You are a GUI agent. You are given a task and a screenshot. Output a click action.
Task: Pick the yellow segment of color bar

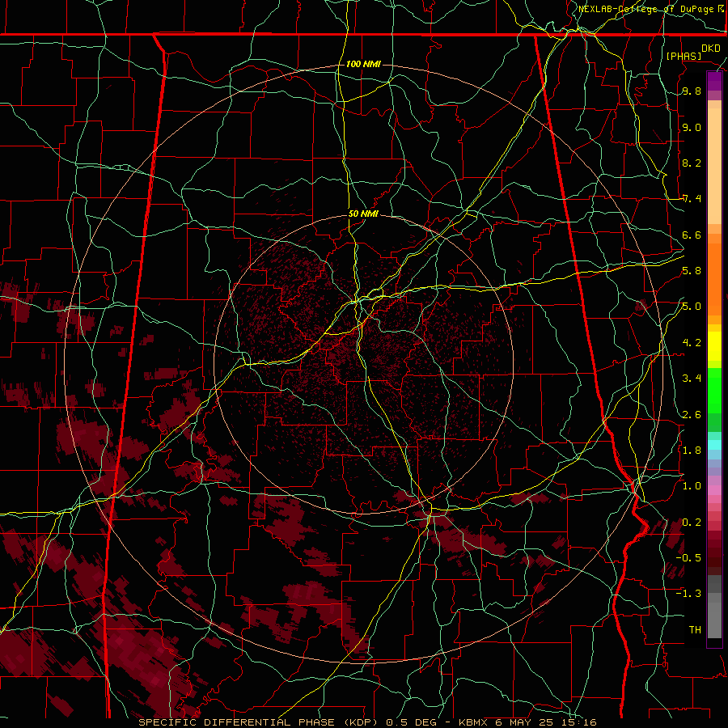pyautogui.click(x=714, y=346)
